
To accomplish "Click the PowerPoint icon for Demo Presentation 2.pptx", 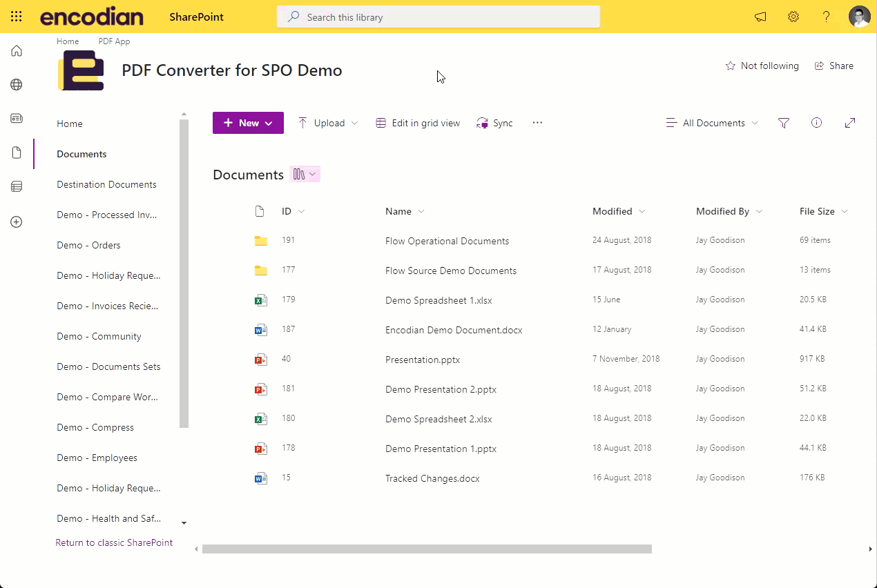I will coord(260,389).
